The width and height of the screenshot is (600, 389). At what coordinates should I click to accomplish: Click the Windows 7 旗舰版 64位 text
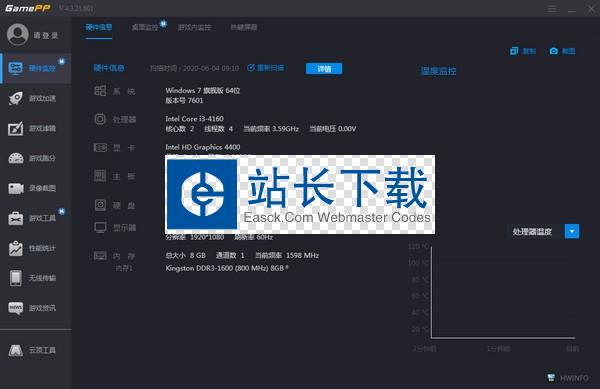point(203,91)
